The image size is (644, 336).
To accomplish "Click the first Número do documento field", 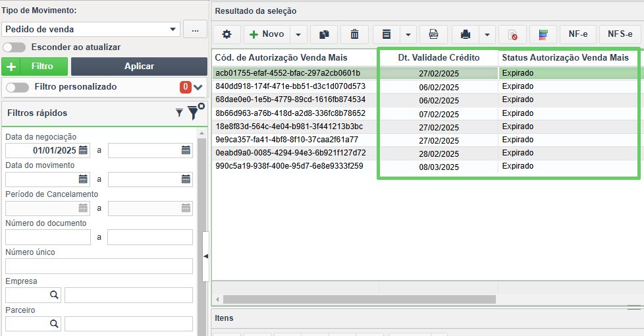I will 48,237.
